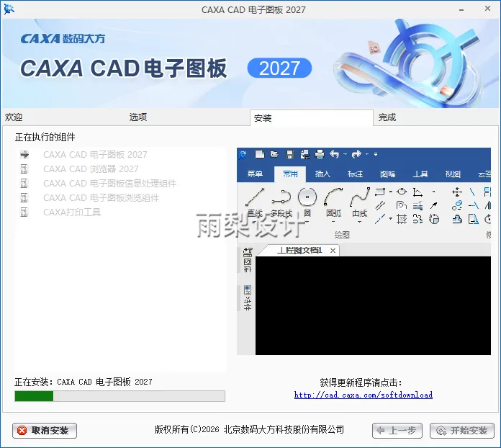
Task: Expand the rectangle tool dropdown arrow in preview
Action: 390,192
